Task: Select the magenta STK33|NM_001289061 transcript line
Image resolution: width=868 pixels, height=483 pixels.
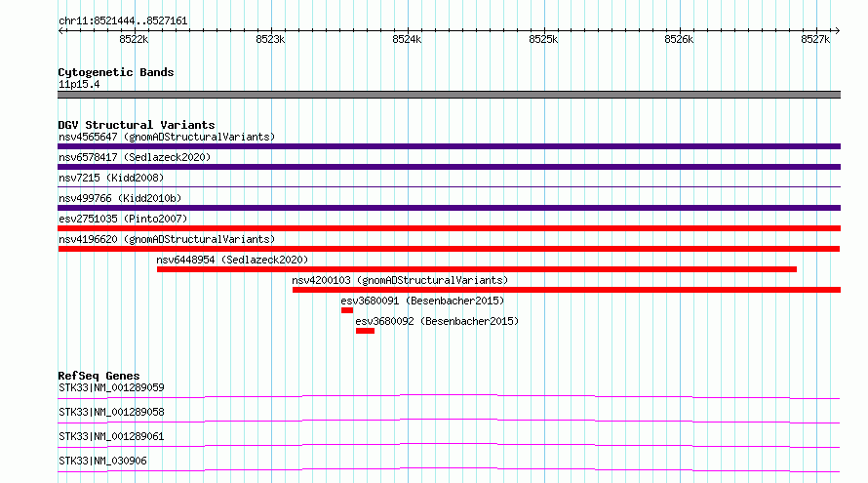Action: [449, 445]
